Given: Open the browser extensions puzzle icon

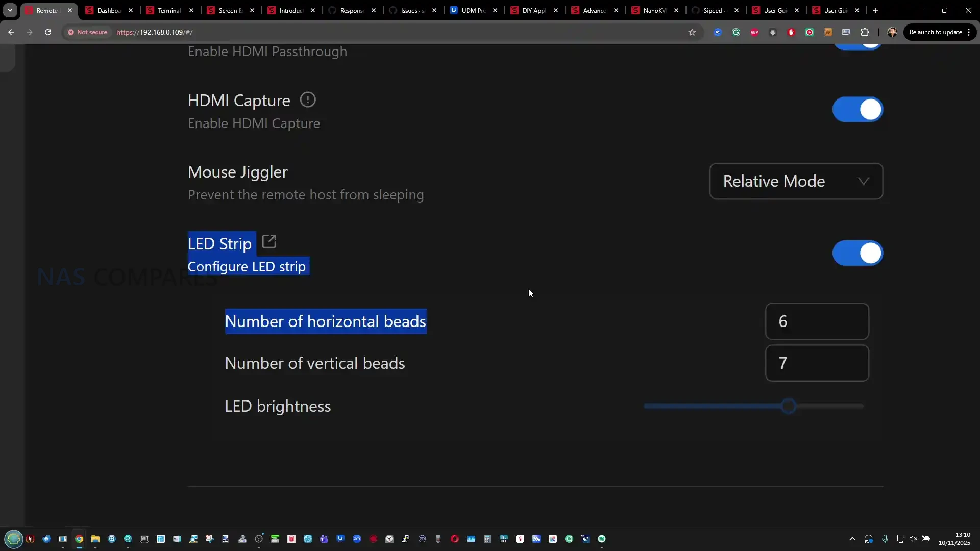Looking at the screenshot, I should (x=865, y=32).
